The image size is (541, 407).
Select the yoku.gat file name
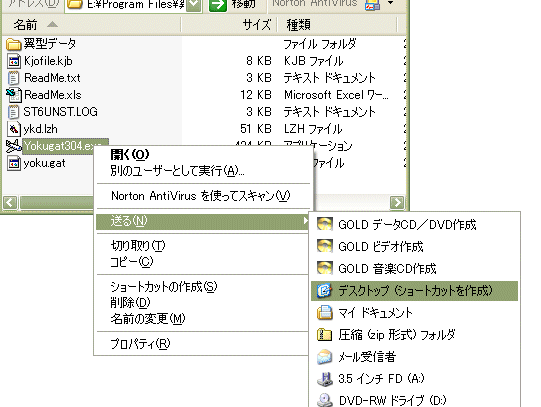44,163
